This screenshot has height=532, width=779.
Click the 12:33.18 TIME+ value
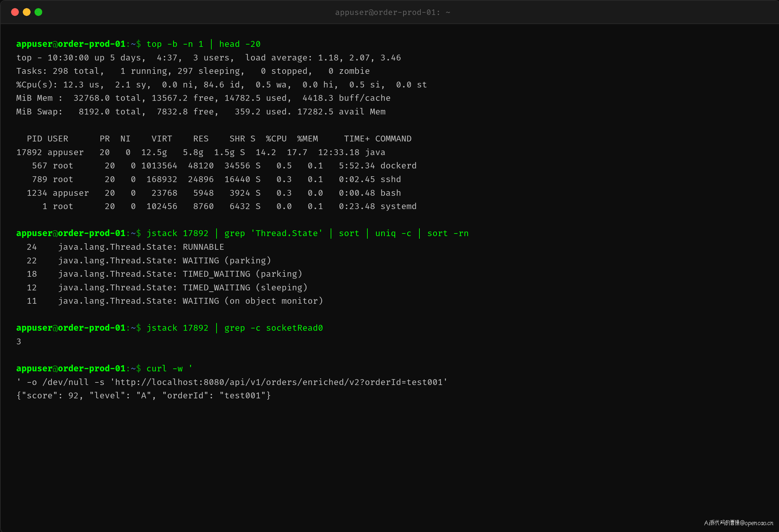(x=338, y=152)
